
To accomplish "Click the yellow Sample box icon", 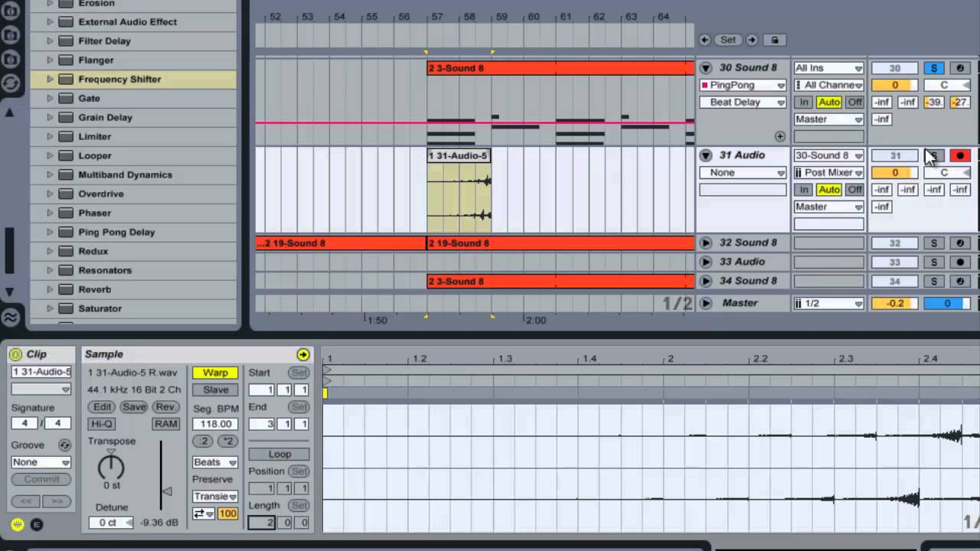I will pos(17,524).
